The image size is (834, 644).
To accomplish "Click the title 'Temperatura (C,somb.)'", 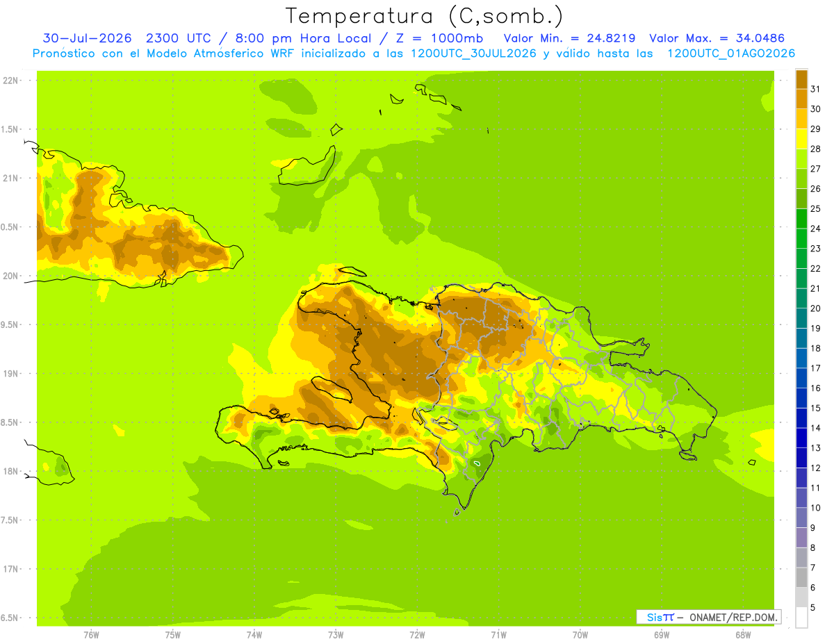I will pos(425,16).
